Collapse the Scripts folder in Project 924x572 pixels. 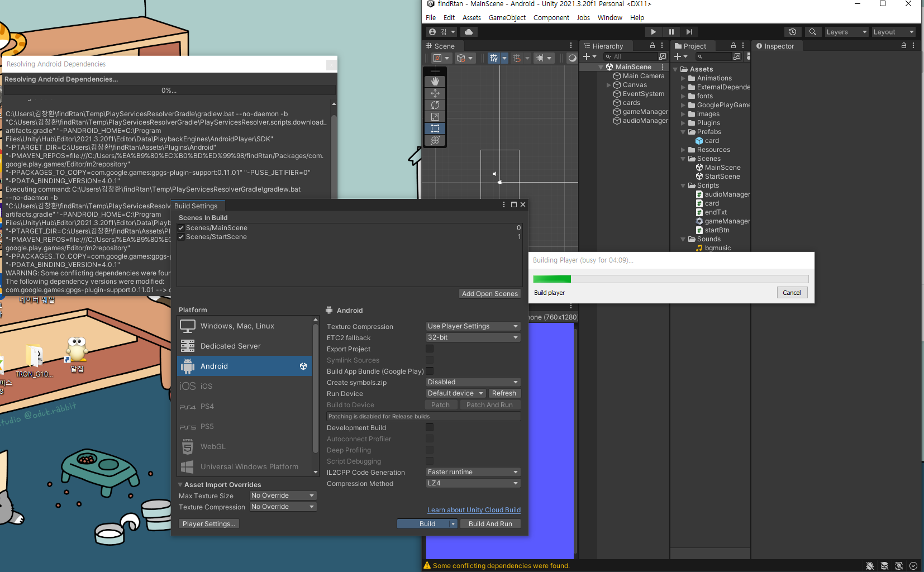(x=683, y=185)
